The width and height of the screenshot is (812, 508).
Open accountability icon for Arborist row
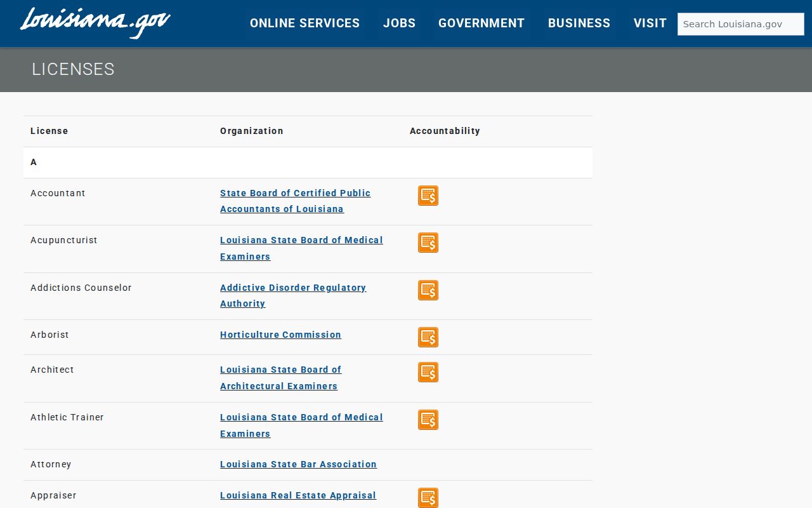click(428, 337)
